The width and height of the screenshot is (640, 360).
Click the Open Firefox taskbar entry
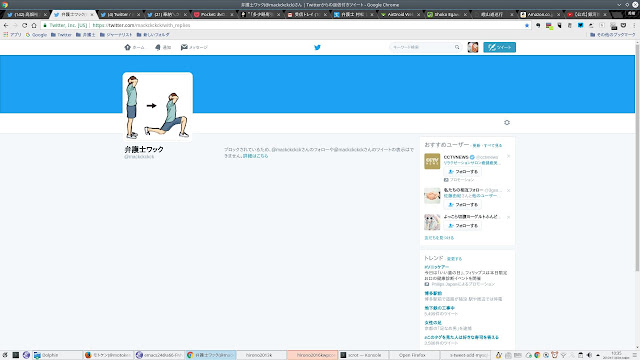[413, 355]
